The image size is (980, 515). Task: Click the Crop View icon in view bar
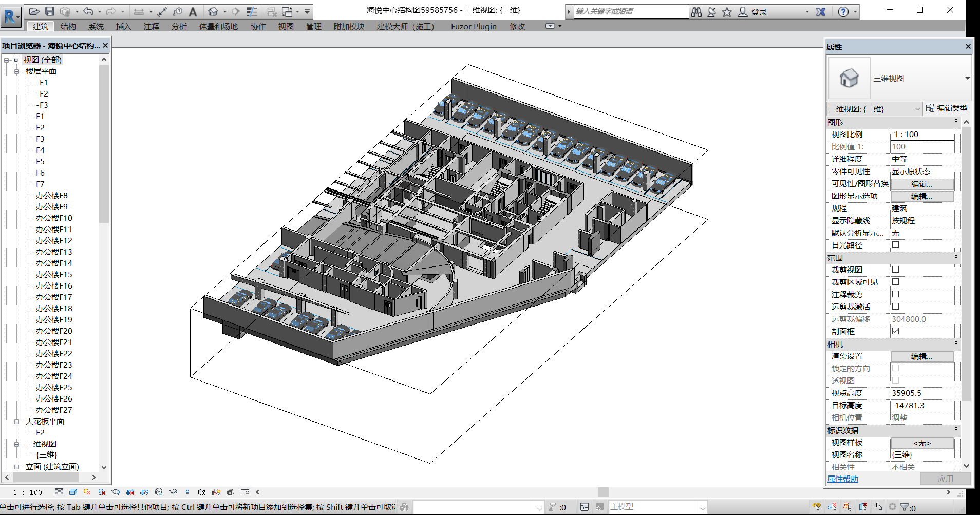point(130,492)
